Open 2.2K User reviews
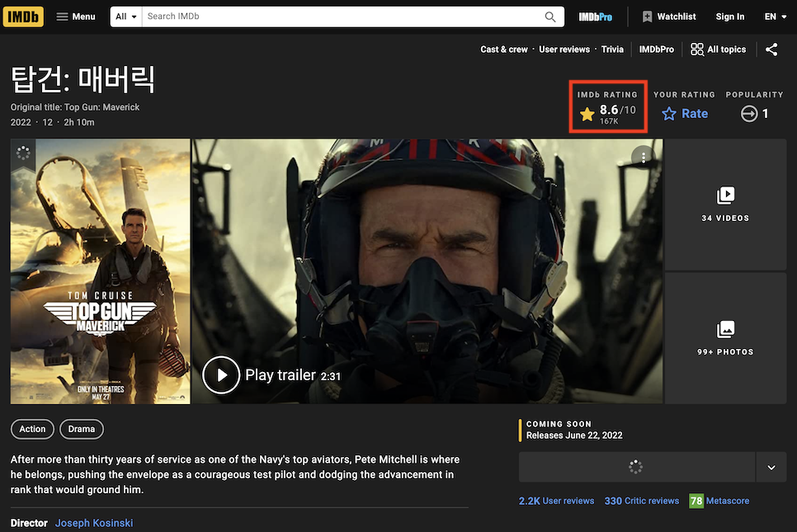797x532 pixels. tap(556, 501)
